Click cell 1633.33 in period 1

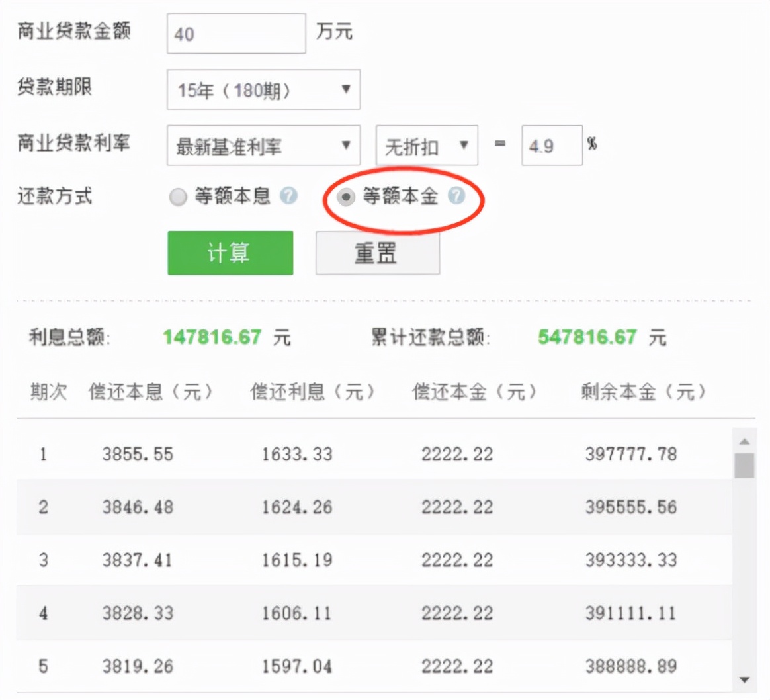297,454
